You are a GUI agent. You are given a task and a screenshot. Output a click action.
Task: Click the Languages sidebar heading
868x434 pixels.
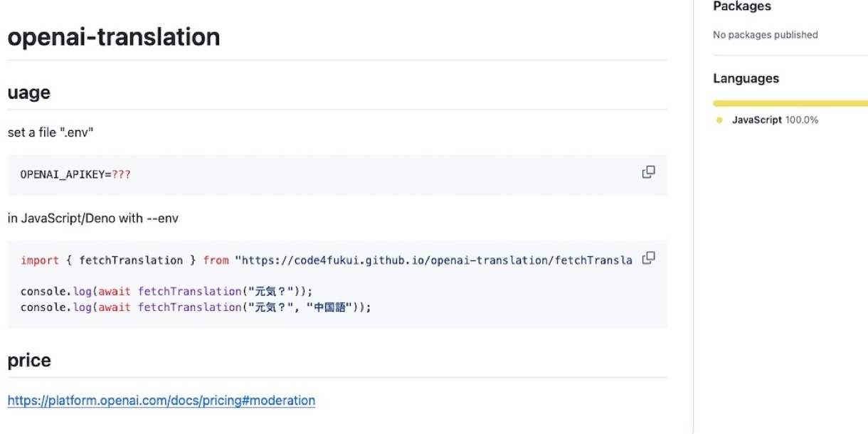(x=746, y=79)
